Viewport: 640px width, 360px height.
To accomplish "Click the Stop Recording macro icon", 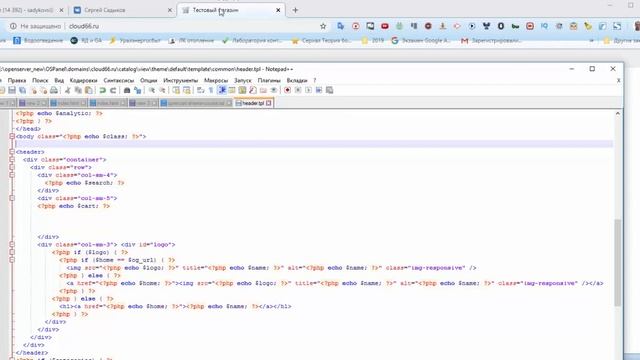I will [x=298, y=90].
